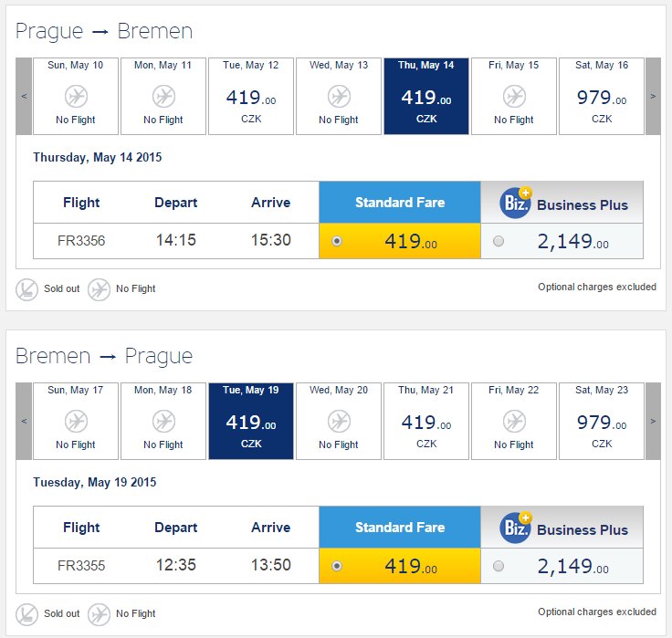Click the yellow 419.00 fare cell for FR3355
This screenshot has height=638, width=672.
coord(400,566)
